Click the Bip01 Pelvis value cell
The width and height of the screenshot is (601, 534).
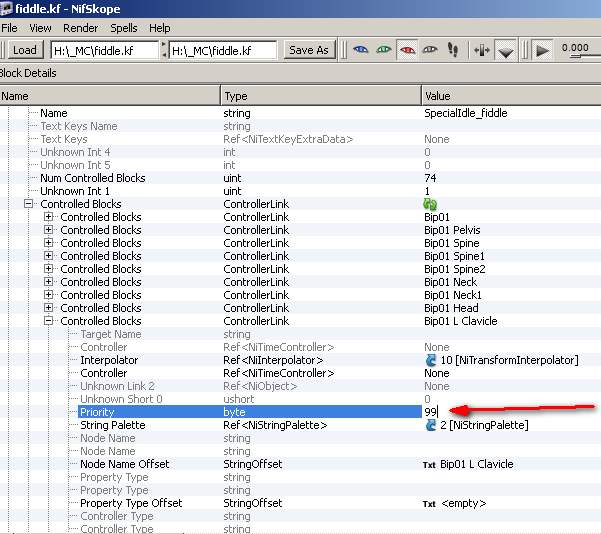[452, 230]
